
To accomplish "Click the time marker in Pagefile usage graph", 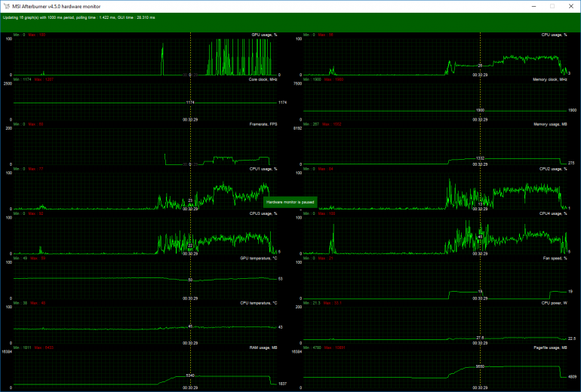I will pos(480,389).
